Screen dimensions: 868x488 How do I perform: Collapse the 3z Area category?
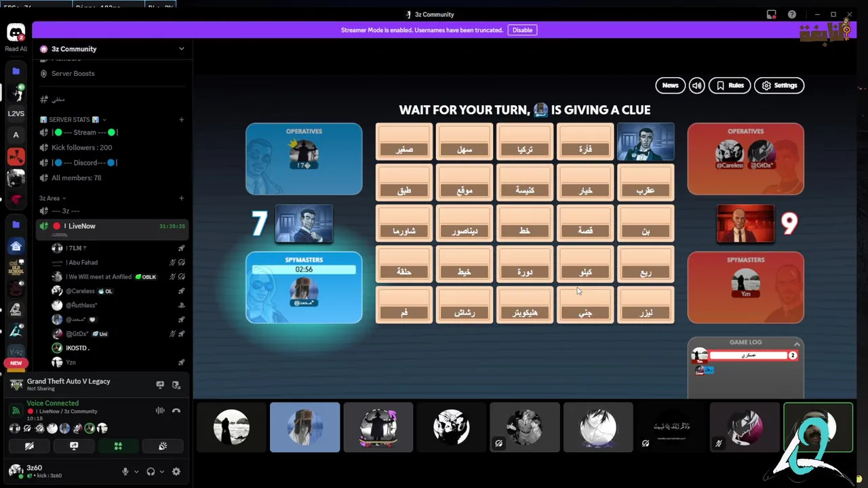52,198
